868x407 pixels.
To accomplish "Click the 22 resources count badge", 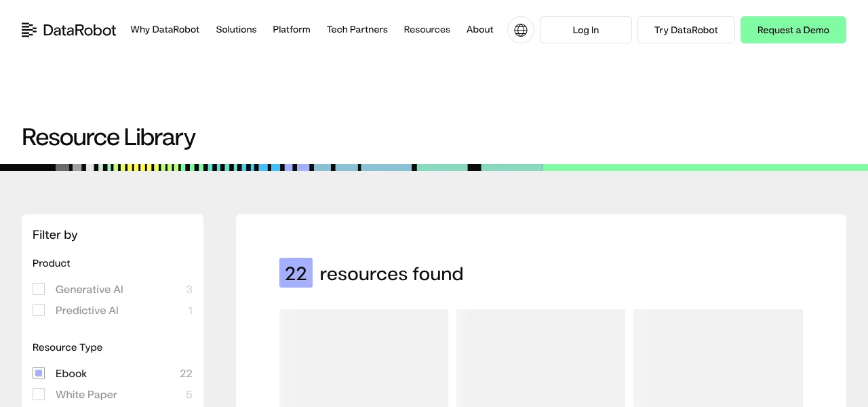I will tap(296, 273).
